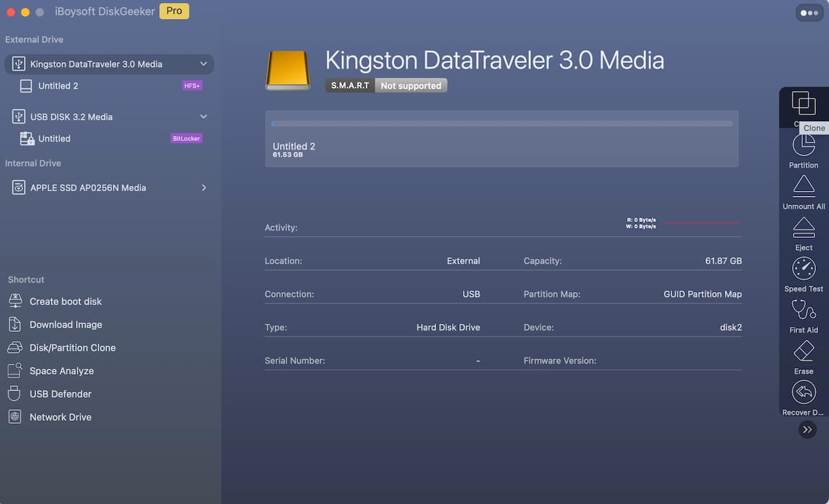Expand more tools with double-arrow button
The height and width of the screenshot is (504, 829).
pos(807,430)
